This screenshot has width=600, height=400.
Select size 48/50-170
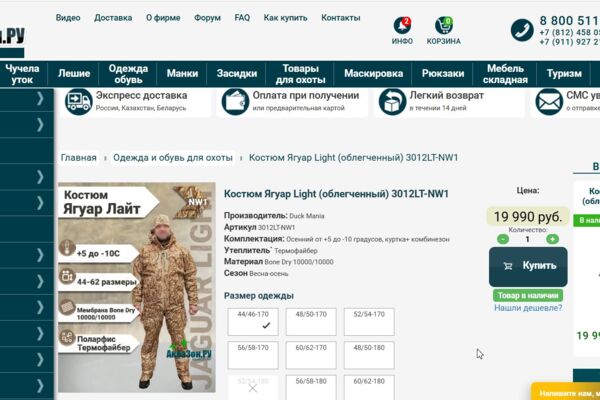(311, 322)
